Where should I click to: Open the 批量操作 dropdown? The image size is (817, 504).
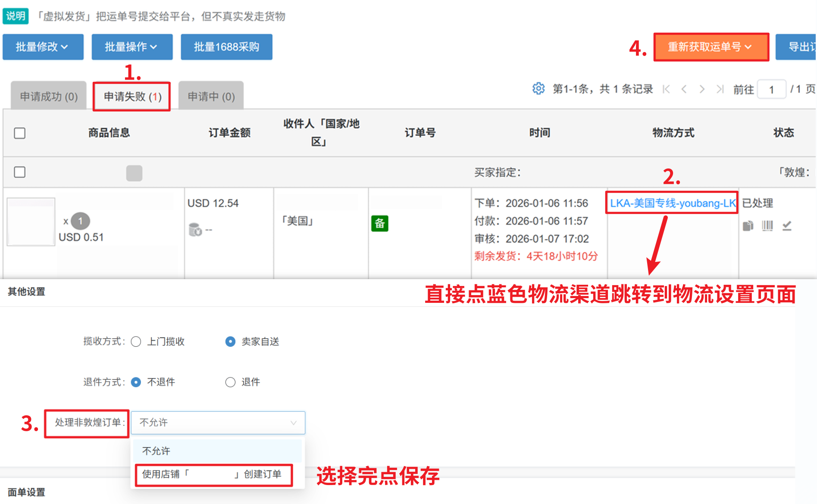132,47
